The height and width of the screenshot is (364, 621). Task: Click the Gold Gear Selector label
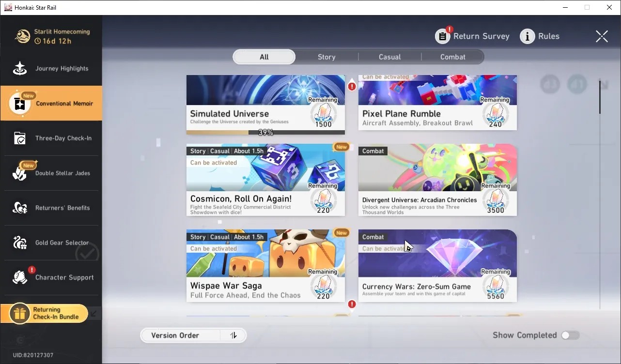coord(62,243)
